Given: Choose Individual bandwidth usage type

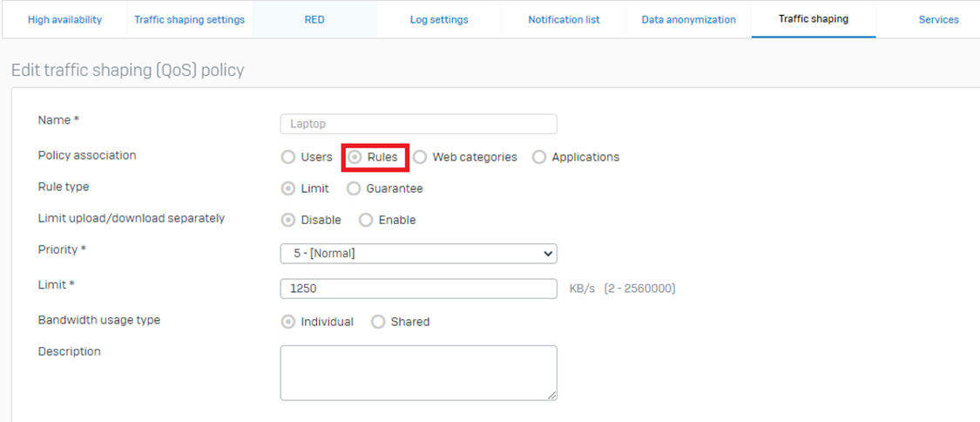Looking at the screenshot, I should pos(288,322).
